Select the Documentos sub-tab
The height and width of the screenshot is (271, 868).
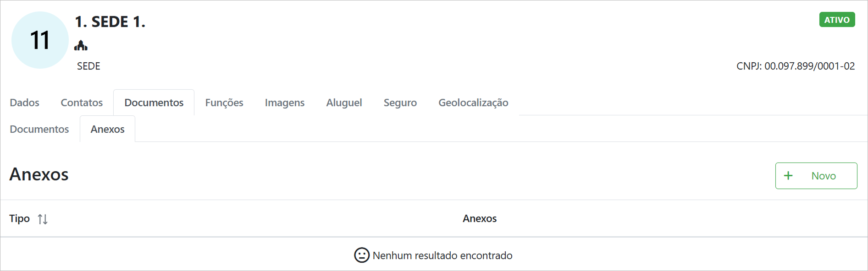39,129
